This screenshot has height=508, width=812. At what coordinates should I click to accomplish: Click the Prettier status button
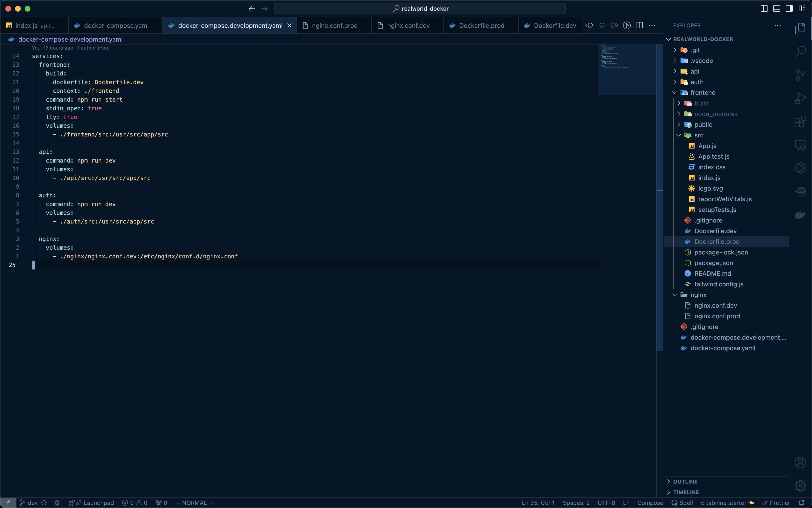[776, 503]
